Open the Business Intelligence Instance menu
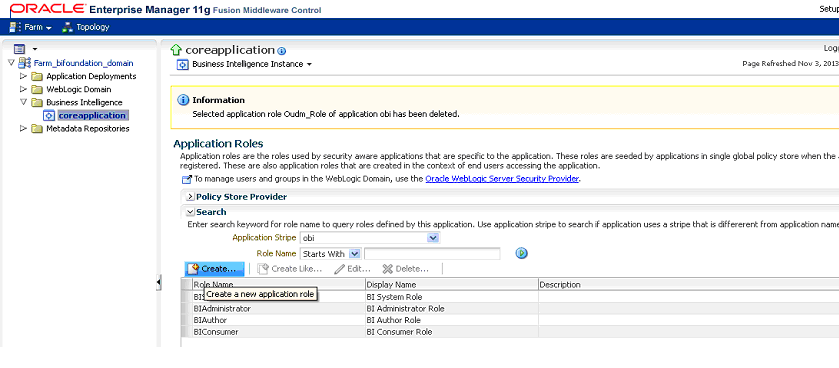This screenshot has height=368, width=839. [x=252, y=64]
